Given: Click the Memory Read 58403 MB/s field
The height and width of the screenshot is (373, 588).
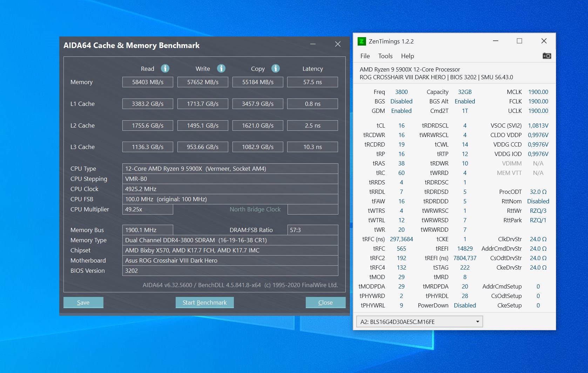Looking at the screenshot, I should (x=148, y=82).
